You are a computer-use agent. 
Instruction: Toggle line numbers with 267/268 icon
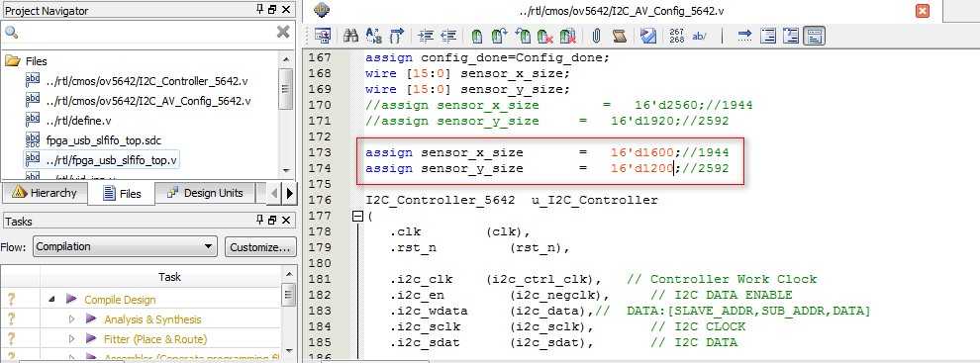[x=676, y=36]
